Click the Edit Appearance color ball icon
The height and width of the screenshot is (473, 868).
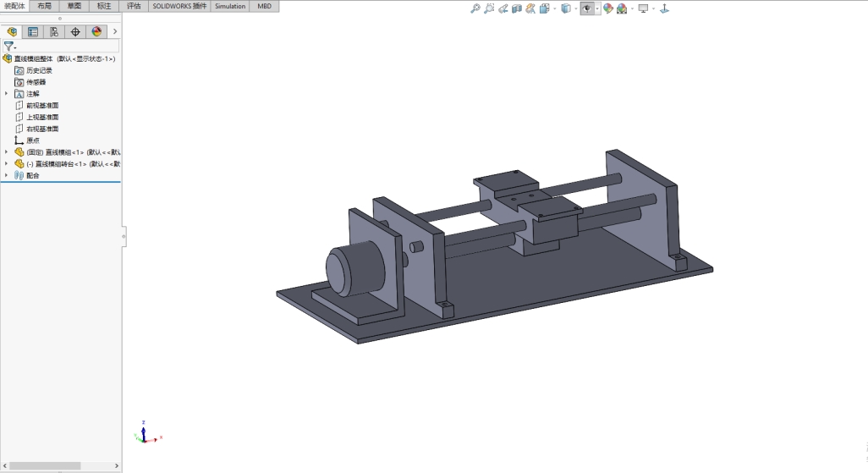607,8
